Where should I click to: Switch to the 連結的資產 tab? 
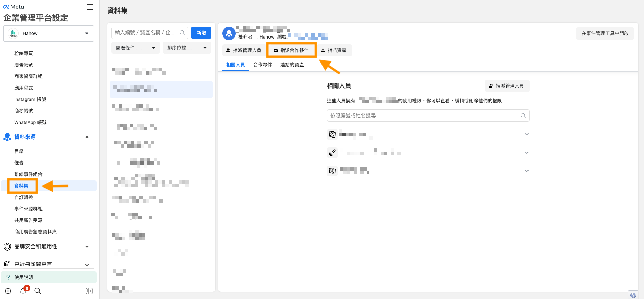click(292, 65)
